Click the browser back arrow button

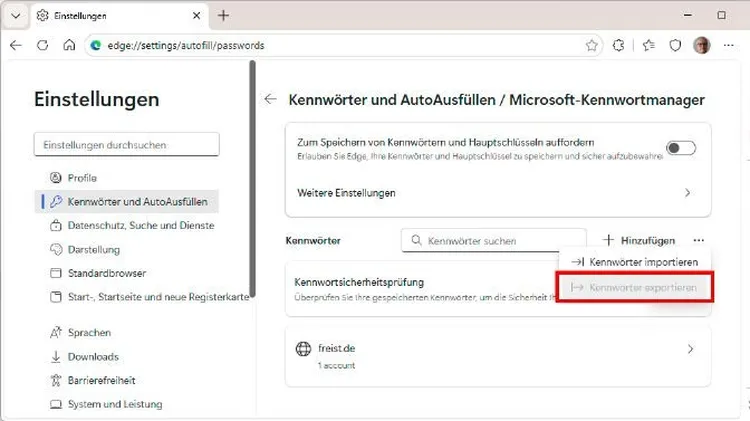pyautogui.click(x=16, y=45)
